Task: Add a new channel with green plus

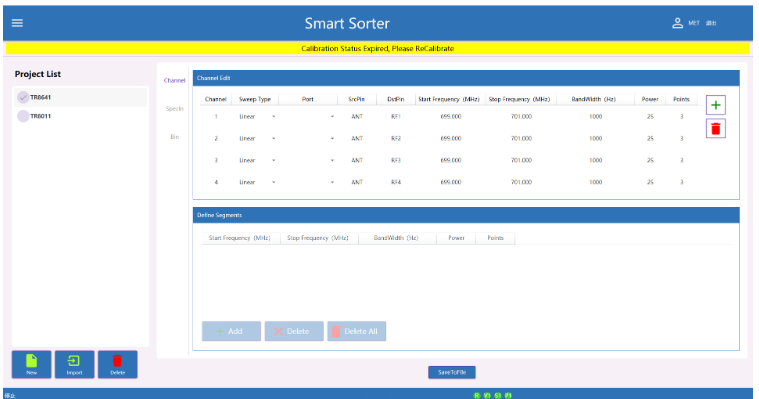Action: [x=715, y=105]
